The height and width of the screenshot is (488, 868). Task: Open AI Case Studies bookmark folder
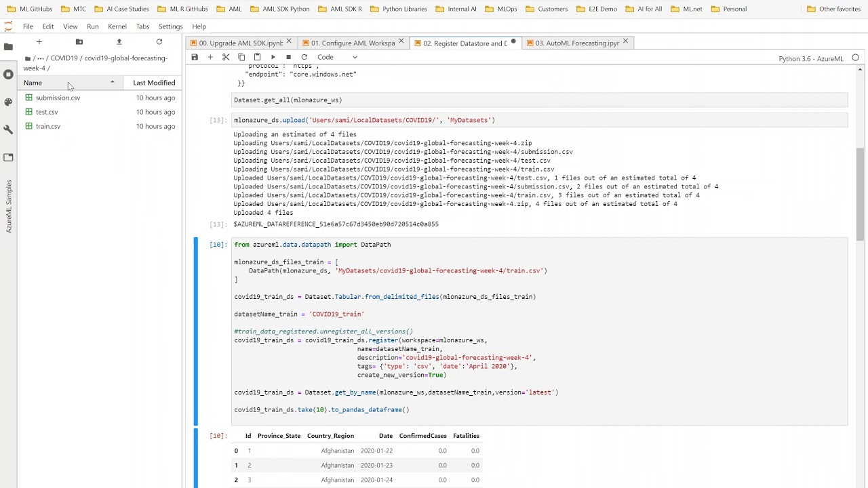122,9
